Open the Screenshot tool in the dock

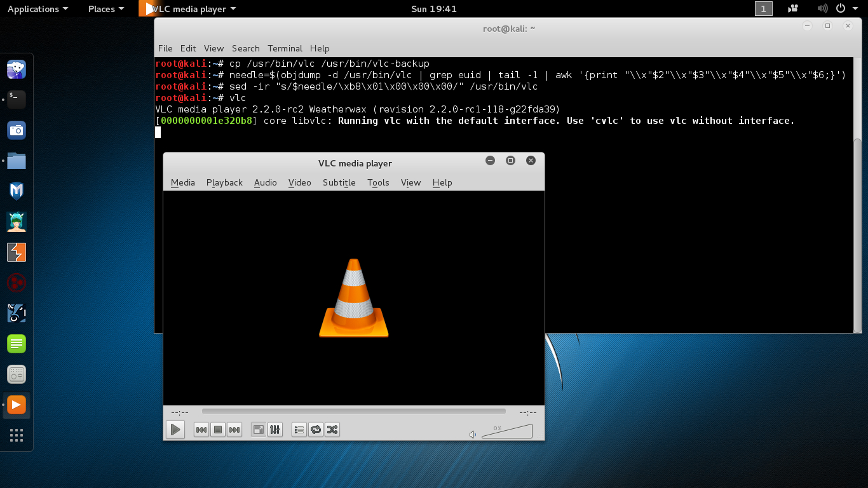coord(17,130)
